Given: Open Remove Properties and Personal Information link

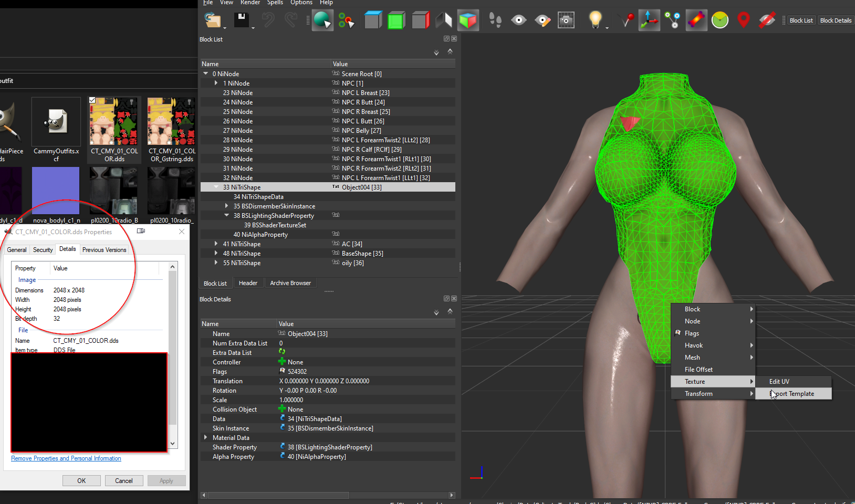Looking at the screenshot, I should click(66, 458).
